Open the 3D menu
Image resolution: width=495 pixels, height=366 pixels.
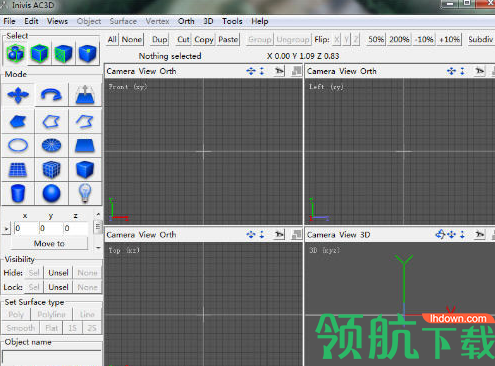[x=208, y=21]
